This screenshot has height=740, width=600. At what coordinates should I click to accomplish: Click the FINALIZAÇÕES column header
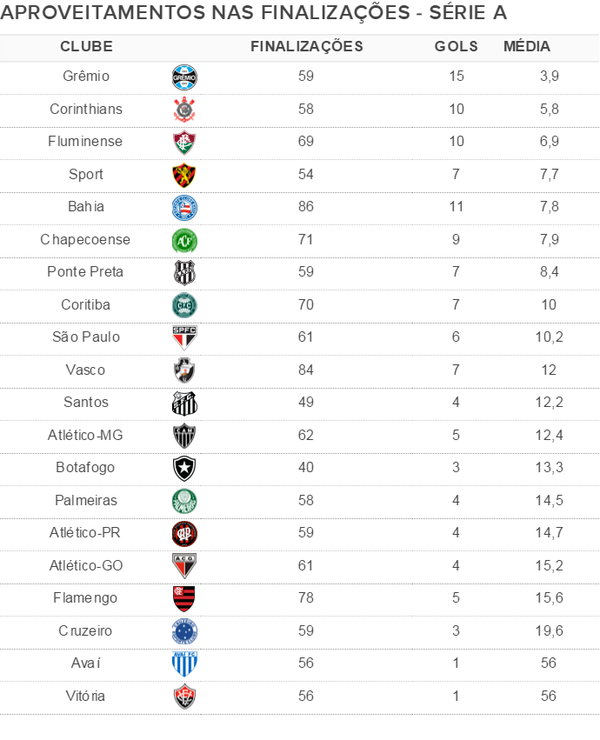tap(306, 47)
